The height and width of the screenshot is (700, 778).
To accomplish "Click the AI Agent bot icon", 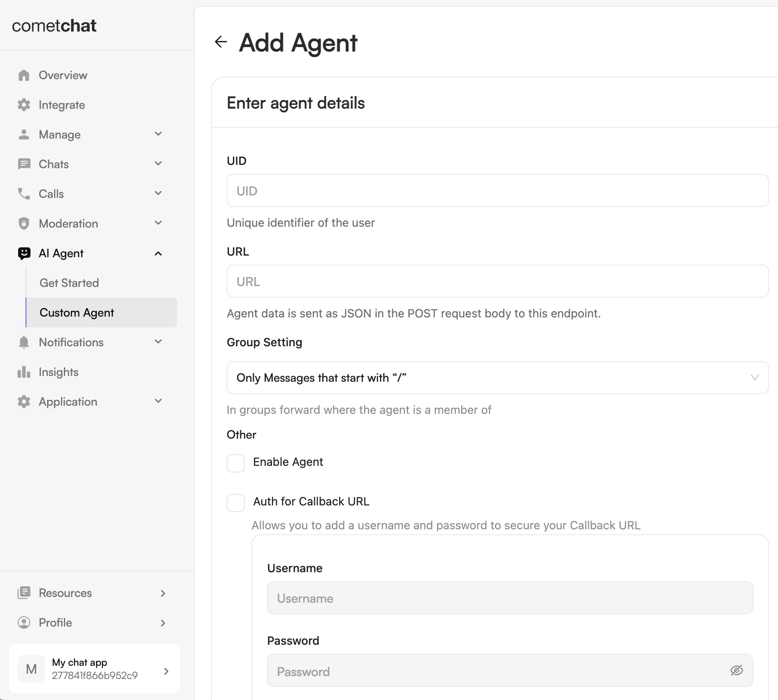I will pyautogui.click(x=24, y=253).
